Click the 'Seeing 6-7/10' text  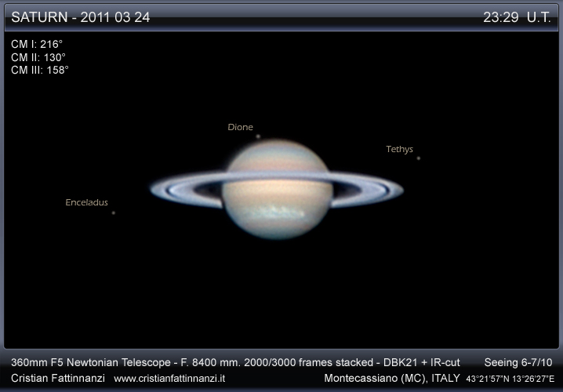pos(518,362)
